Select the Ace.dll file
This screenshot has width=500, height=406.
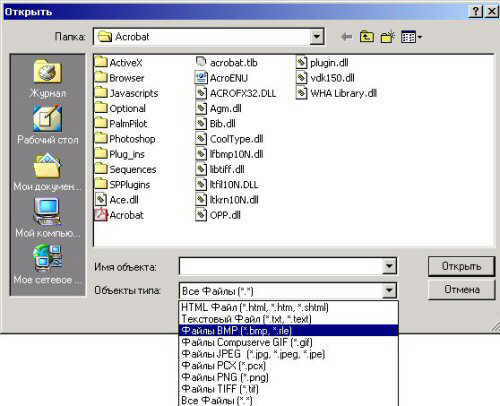coord(117,200)
